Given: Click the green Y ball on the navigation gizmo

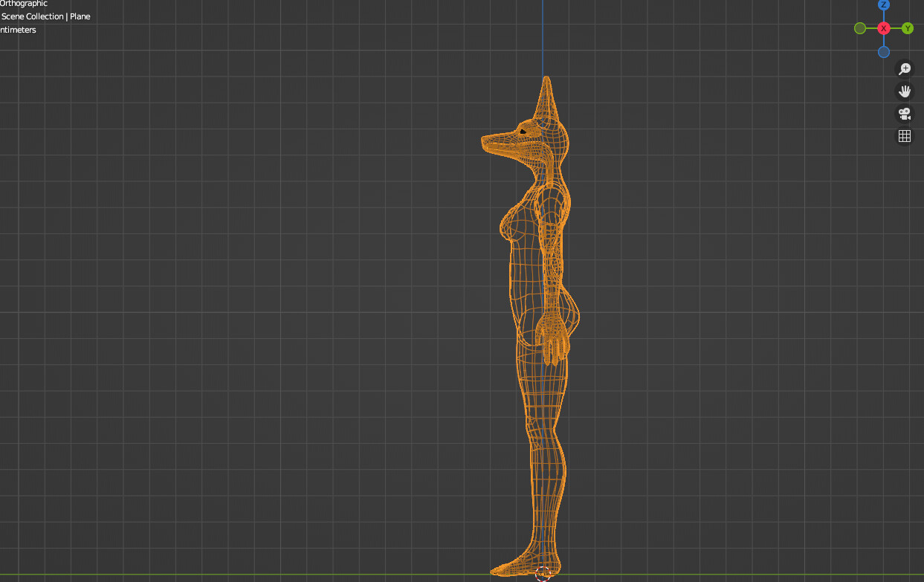Looking at the screenshot, I should 907,28.
